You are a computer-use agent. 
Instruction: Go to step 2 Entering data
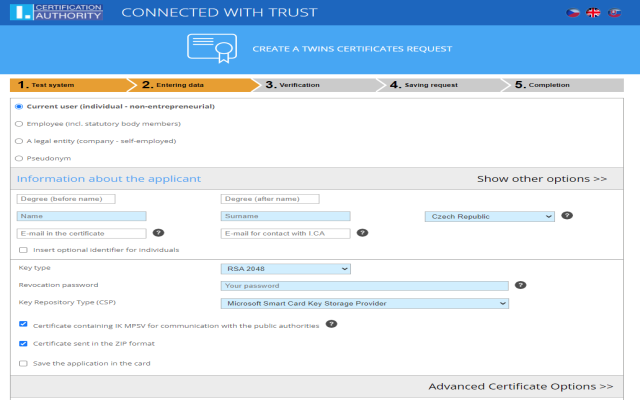pyautogui.click(x=193, y=85)
